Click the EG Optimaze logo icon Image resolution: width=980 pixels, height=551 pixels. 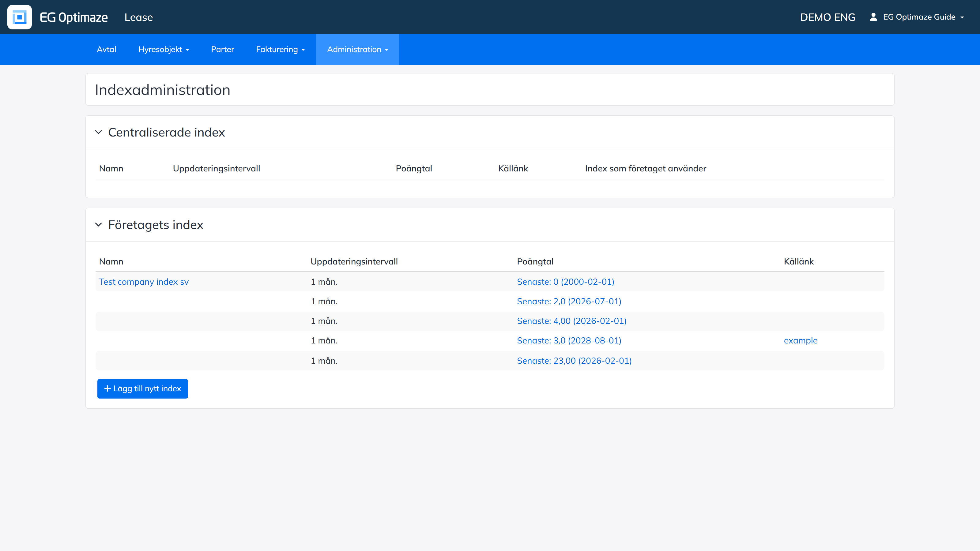pos(19,17)
